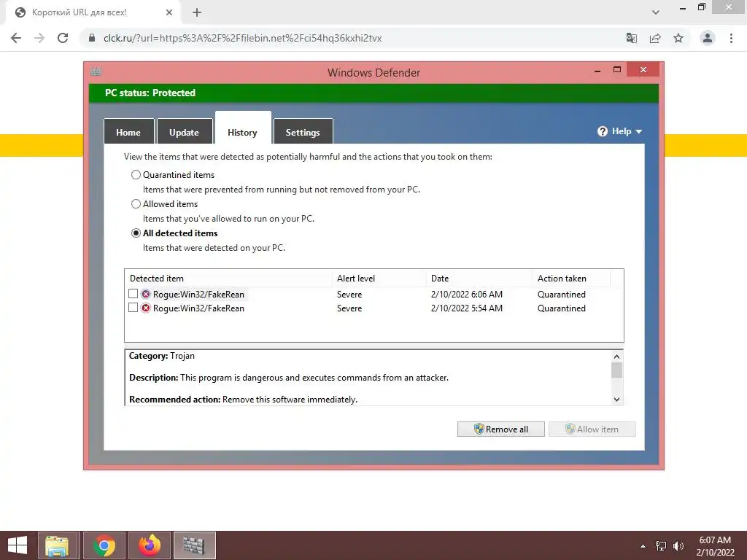Image resolution: width=747 pixels, height=560 pixels.
Task: Select Quarantined items radio button
Action: coord(136,175)
